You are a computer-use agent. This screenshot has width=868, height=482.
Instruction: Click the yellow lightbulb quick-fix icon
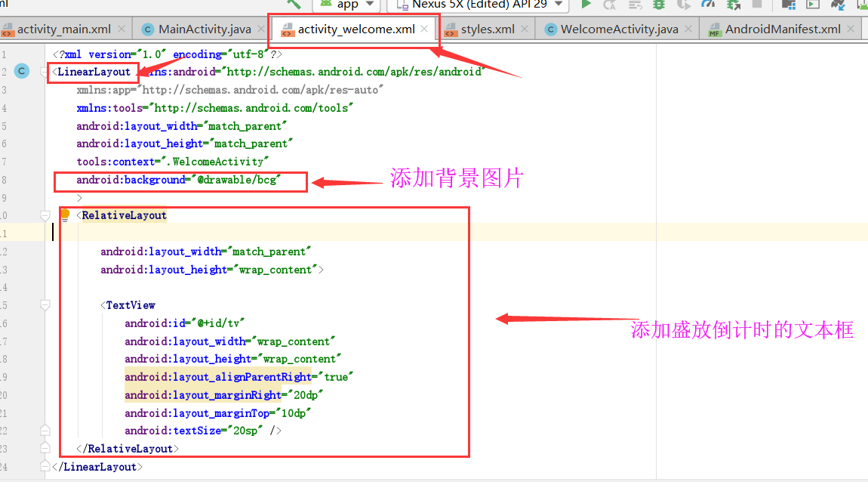tap(65, 215)
